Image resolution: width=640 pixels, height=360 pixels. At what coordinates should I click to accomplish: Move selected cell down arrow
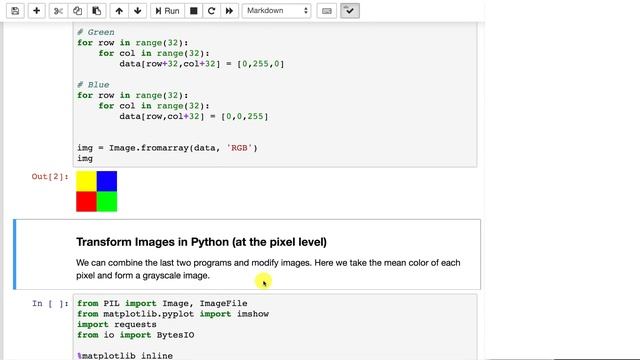pos(138,11)
